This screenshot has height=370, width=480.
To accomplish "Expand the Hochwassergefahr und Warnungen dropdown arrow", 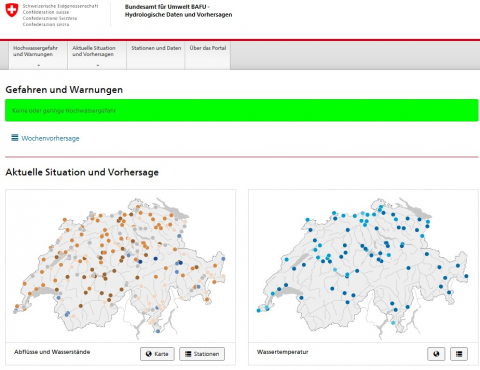I will point(39,65).
